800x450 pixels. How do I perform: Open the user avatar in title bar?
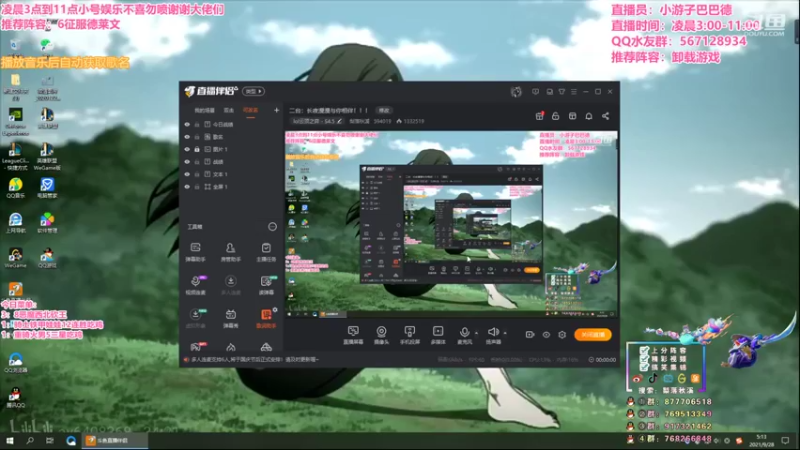pyautogui.click(x=516, y=92)
